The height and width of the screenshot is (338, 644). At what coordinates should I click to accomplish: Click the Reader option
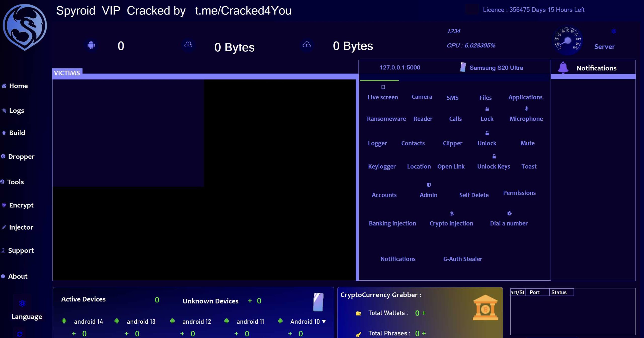click(423, 119)
